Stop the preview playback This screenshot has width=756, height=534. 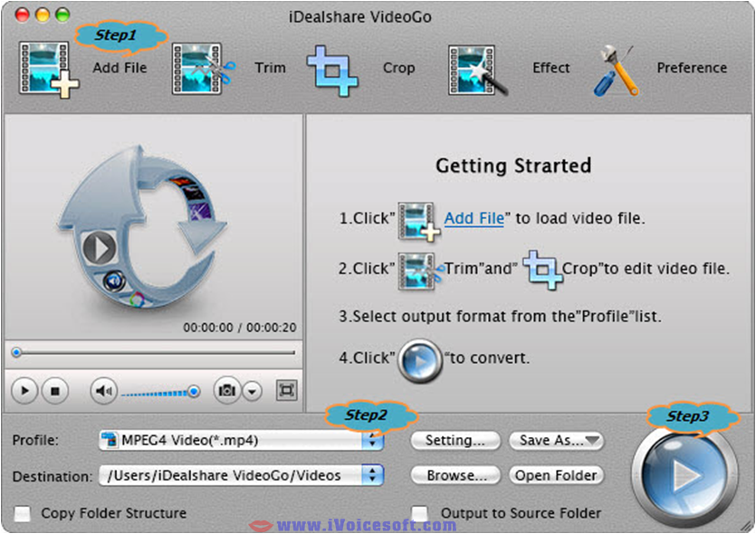[x=55, y=390]
